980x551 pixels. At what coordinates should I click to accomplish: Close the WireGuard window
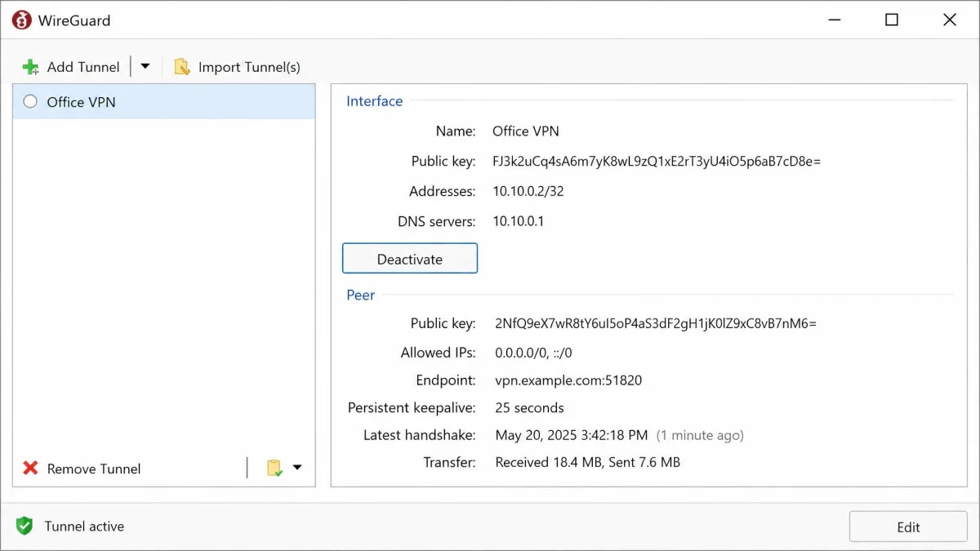click(950, 20)
